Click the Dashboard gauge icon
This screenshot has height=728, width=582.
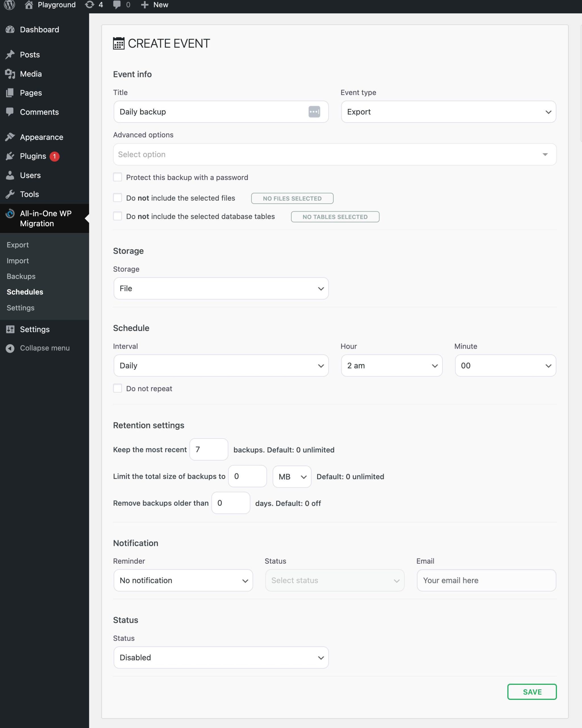[x=10, y=30]
